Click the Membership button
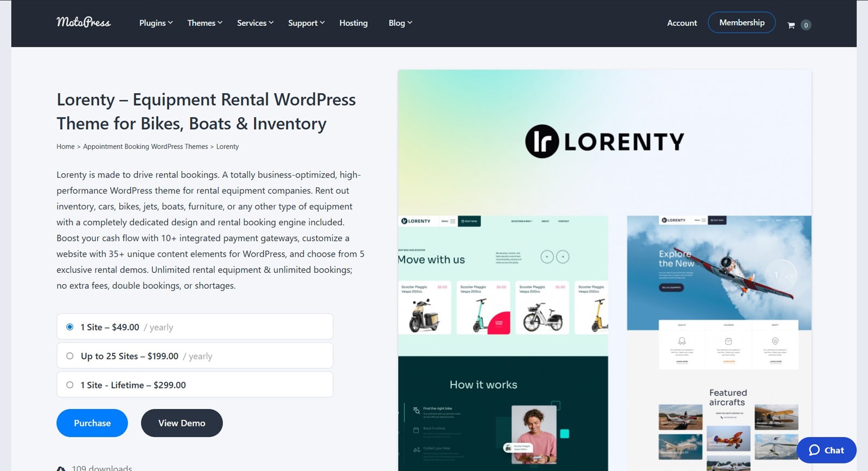This screenshot has width=868, height=471. tap(742, 22)
